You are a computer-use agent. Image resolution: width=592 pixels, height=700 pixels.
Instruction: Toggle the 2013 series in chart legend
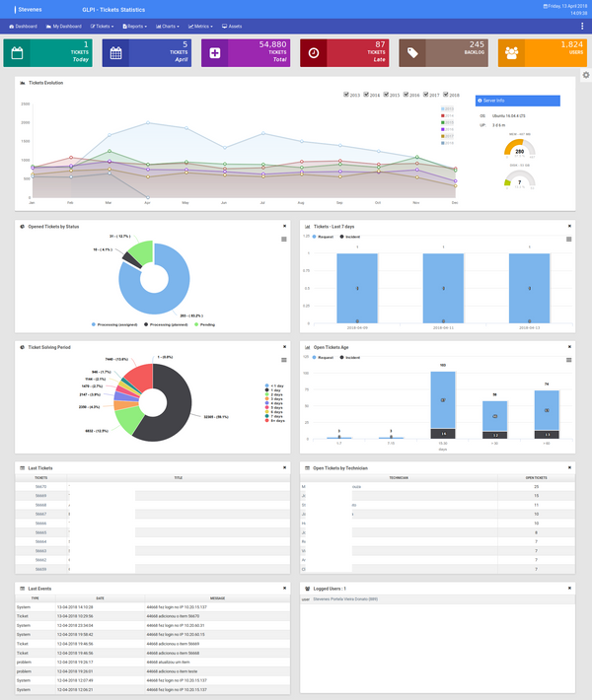447,108
